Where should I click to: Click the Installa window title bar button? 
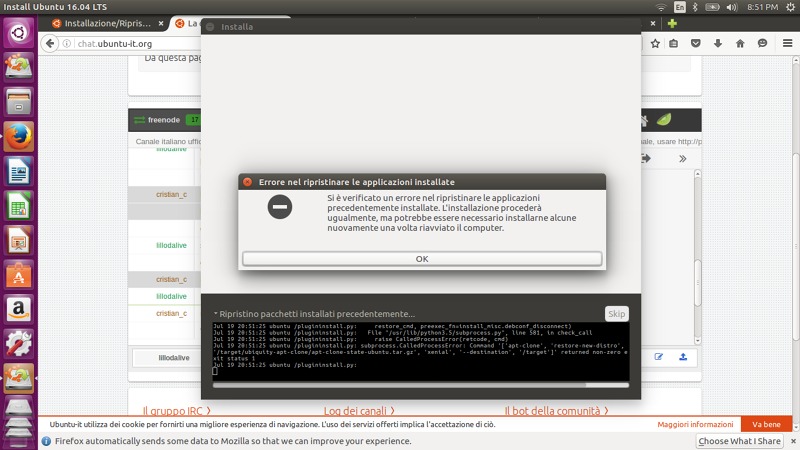click(x=210, y=27)
